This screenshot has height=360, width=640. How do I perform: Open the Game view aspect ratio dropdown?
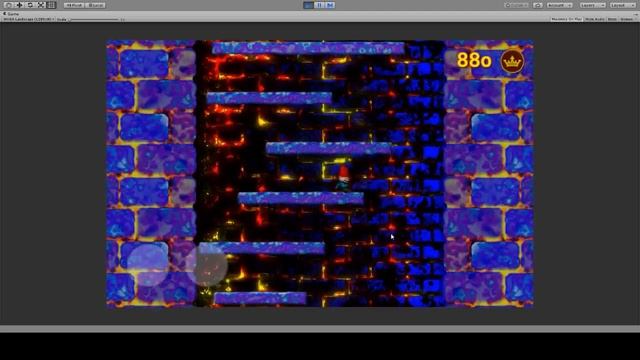[29, 19]
